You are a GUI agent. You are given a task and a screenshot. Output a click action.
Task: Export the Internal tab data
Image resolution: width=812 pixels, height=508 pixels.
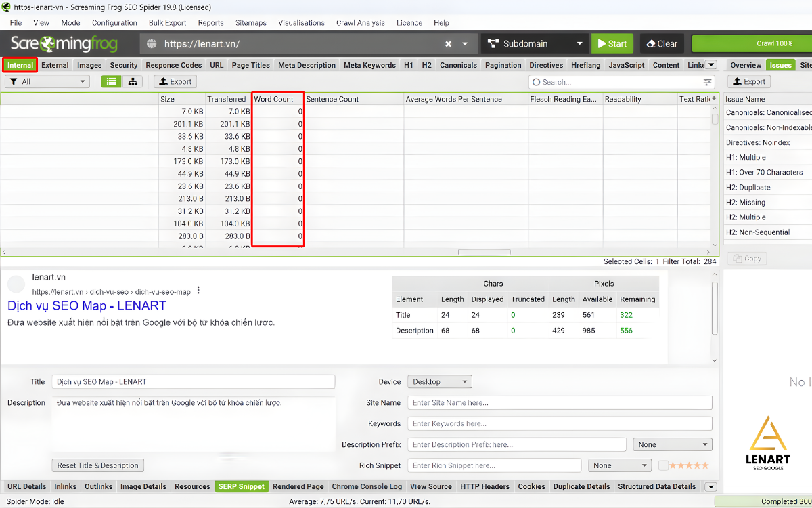pyautogui.click(x=175, y=82)
